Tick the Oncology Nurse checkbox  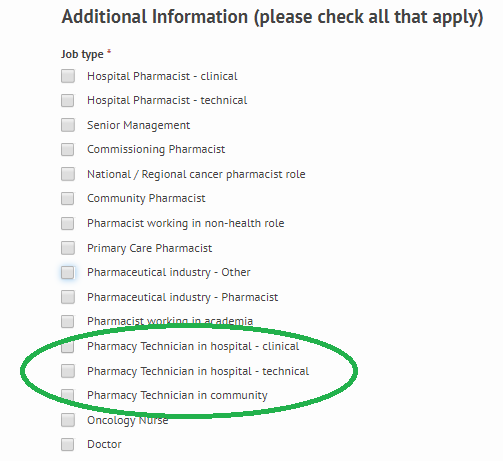click(68, 420)
